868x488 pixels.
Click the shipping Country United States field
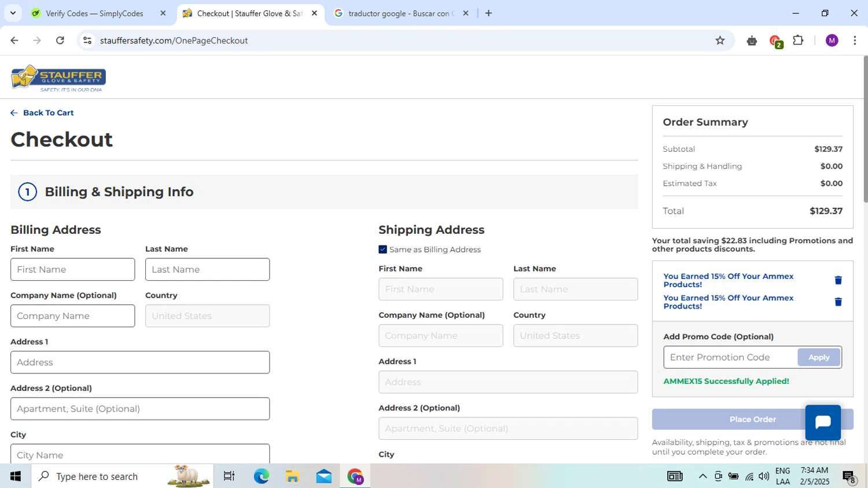click(576, 335)
